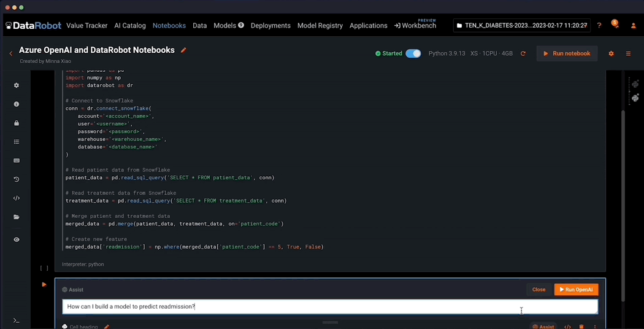Click the account='<account_name>' line

click(x=115, y=116)
